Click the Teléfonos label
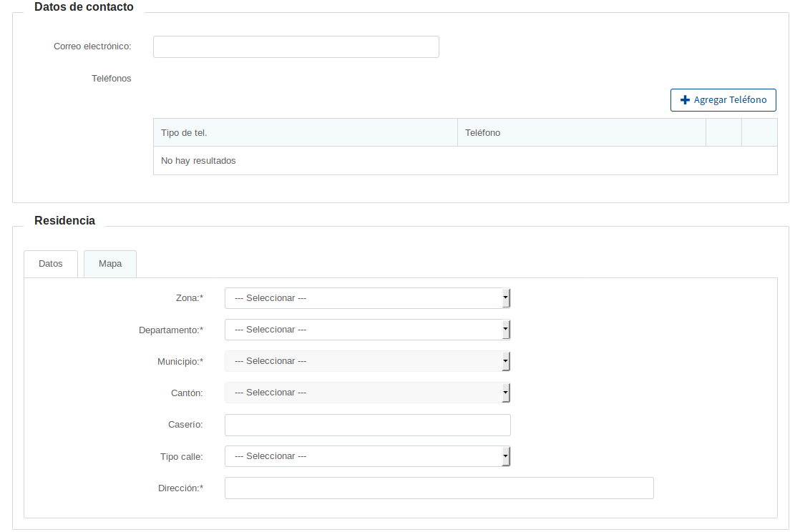This screenshot has width=800, height=532. [112, 79]
